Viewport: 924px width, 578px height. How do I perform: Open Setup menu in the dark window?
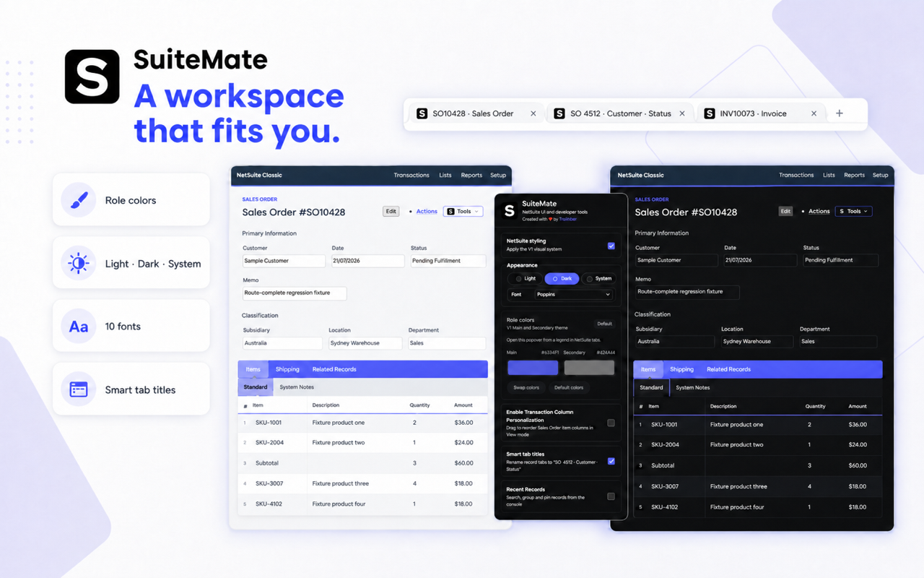point(881,175)
